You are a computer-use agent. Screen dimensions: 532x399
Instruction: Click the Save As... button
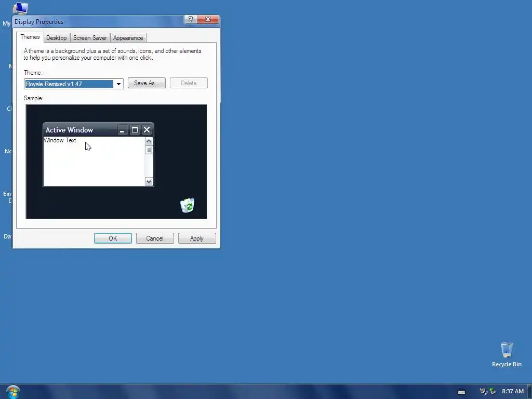coord(147,83)
